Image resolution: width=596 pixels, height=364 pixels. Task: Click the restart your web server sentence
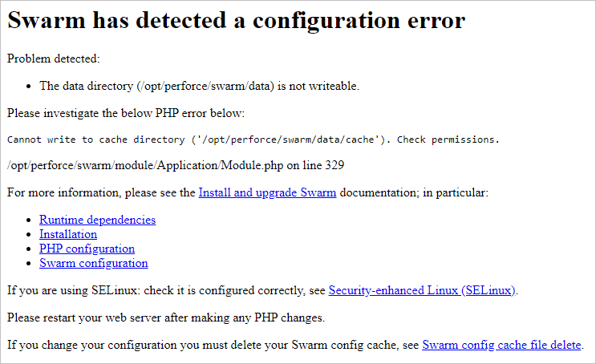pyautogui.click(x=165, y=317)
